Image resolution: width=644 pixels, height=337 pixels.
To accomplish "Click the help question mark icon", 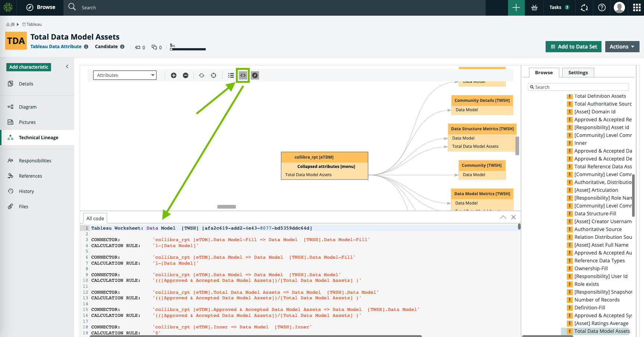I will click(602, 7).
